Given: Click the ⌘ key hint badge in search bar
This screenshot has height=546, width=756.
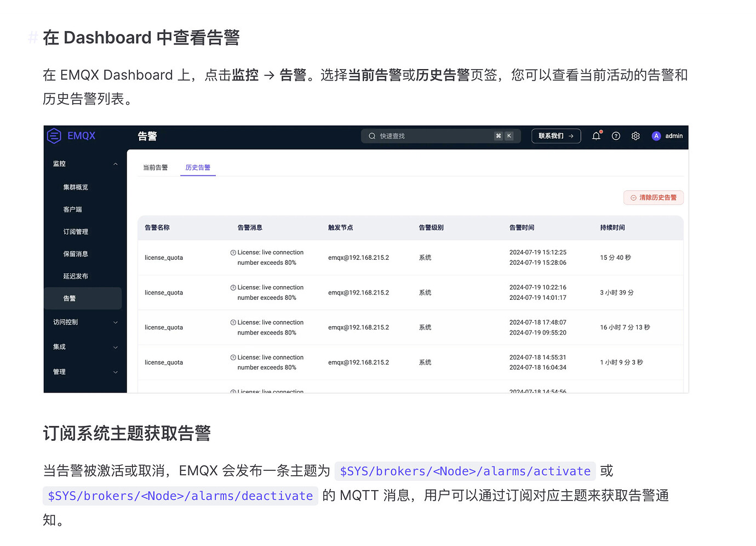Looking at the screenshot, I should coord(498,135).
